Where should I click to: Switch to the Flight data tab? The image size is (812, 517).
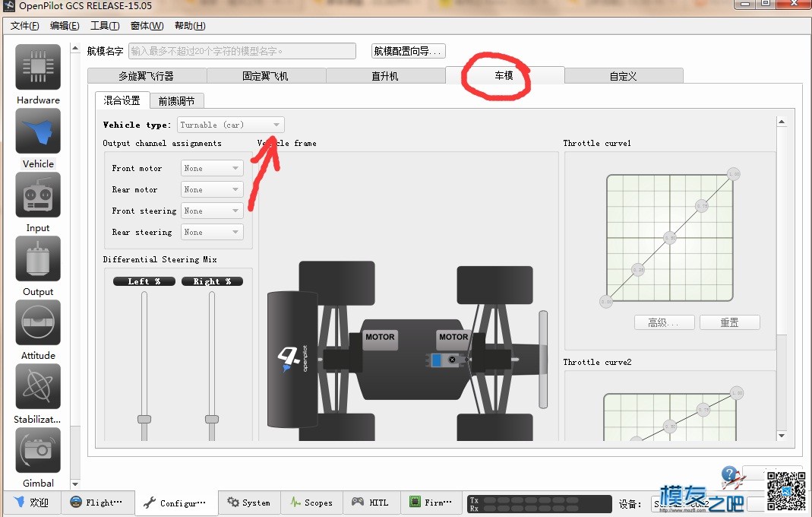98,503
